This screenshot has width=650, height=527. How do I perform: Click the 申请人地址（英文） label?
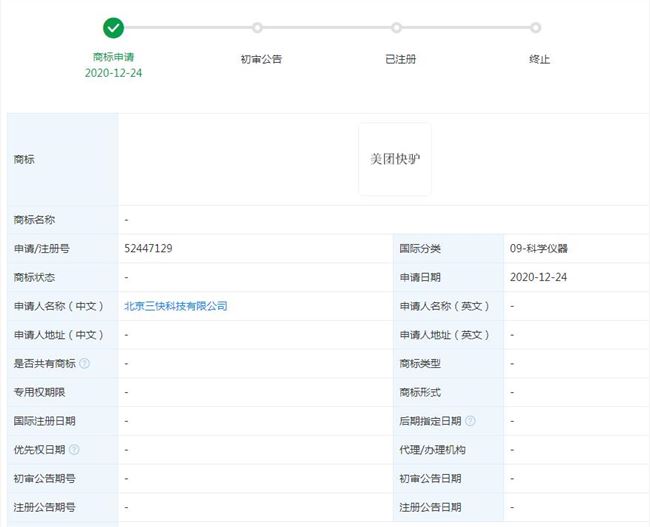click(x=444, y=335)
